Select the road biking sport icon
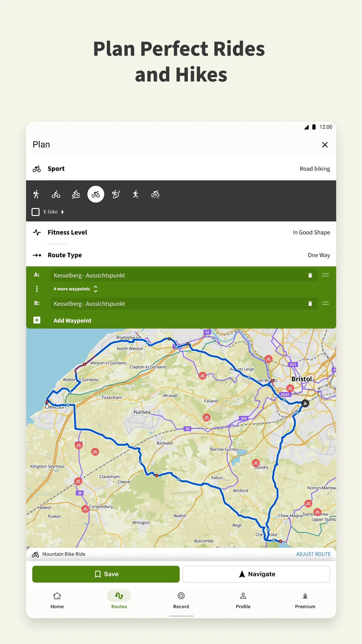Viewport: 362px width, 644px height. 96,194
